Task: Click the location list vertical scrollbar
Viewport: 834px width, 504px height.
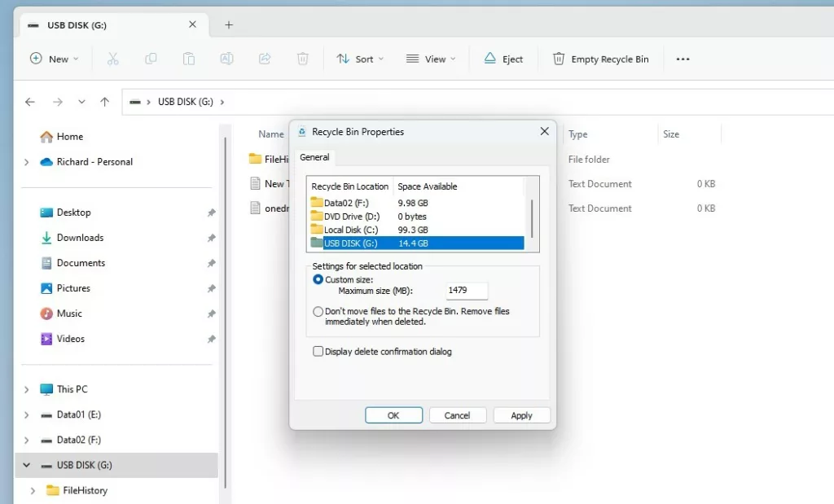Action: 531,218
